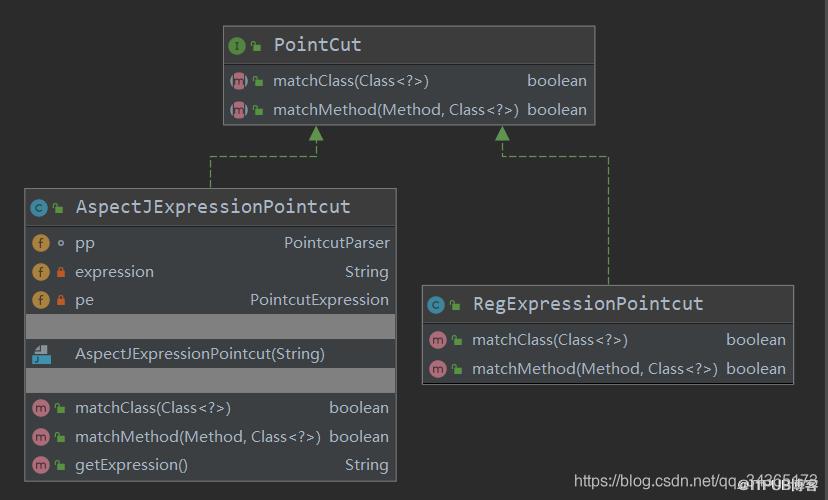Select the AspectJExpressionPointcut class title
828x500 pixels.
pyautogui.click(x=213, y=207)
